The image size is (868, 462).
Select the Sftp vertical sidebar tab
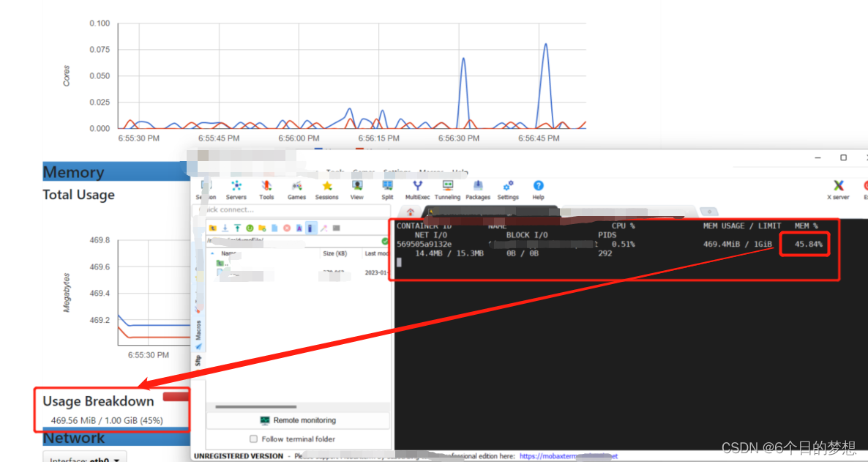pyautogui.click(x=198, y=361)
